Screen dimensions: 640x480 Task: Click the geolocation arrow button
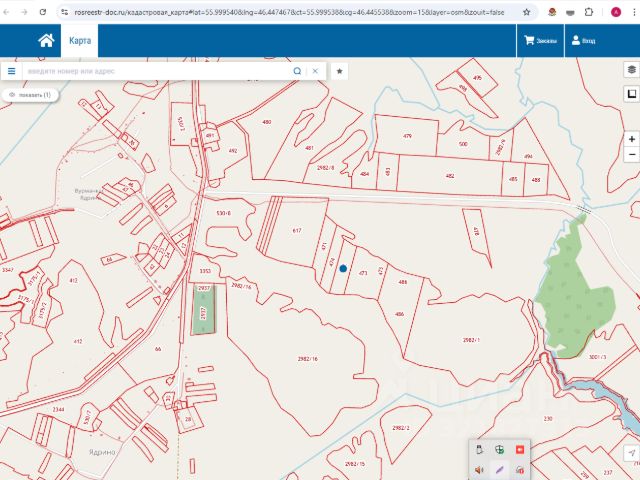coord(631,454)
